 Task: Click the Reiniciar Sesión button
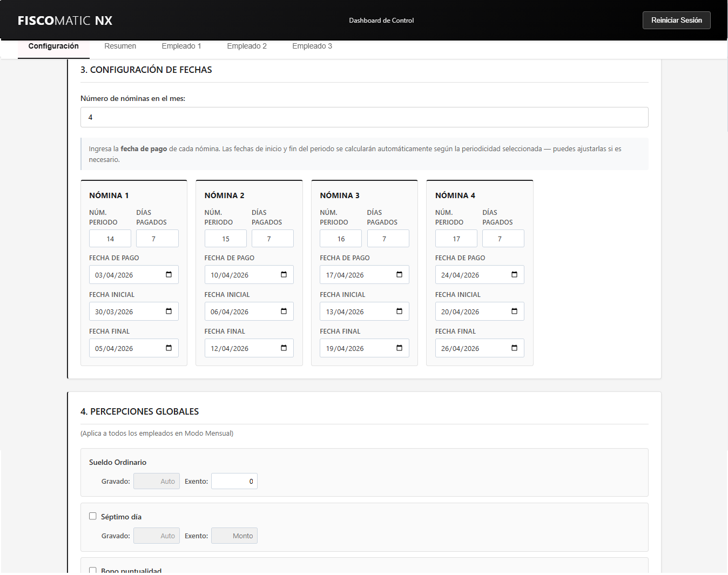[676, 21]
